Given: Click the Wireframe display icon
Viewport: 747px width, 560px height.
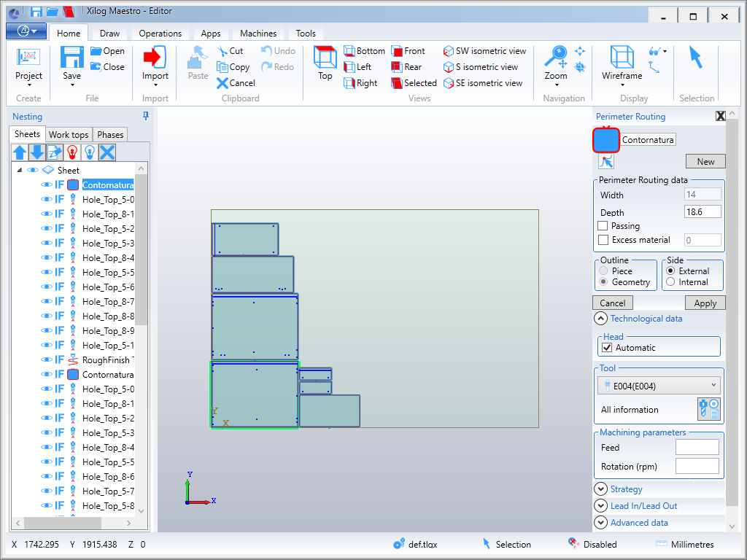Looking at the screenshot, I should pos(622,57).
